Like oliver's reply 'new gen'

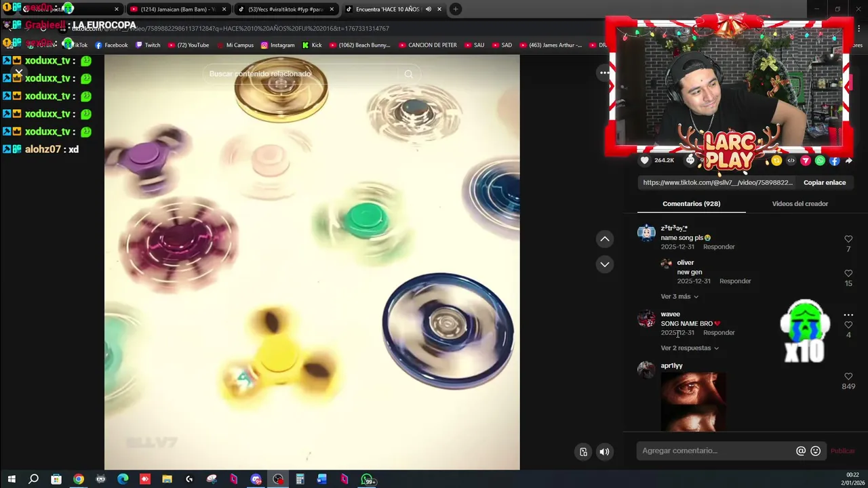click(x=848, y=273)
